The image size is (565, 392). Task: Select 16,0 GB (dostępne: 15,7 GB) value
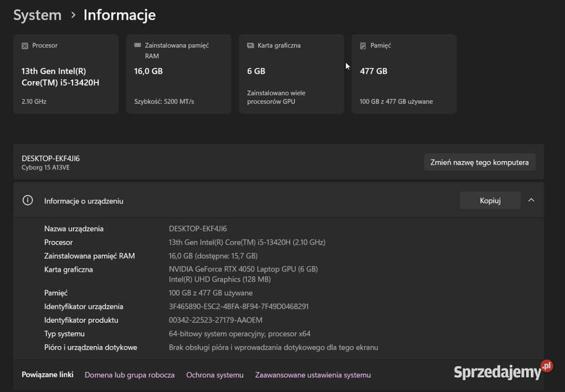point(213,256)
